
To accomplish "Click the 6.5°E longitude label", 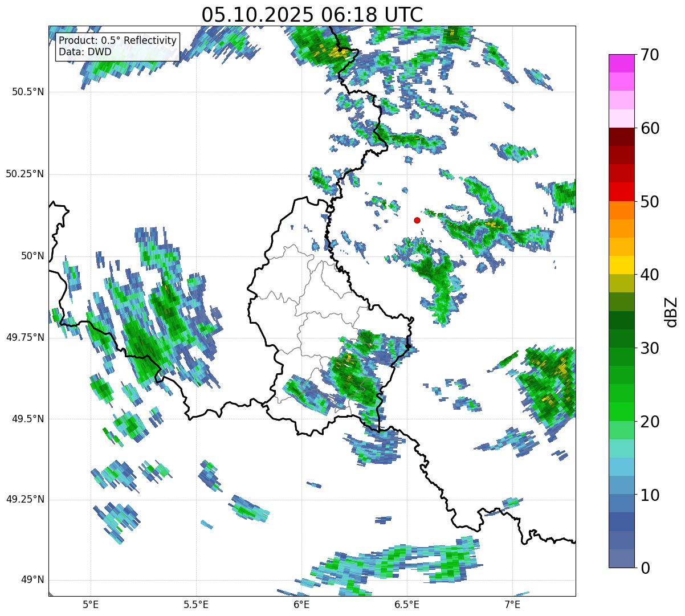I will click(407, 605).
